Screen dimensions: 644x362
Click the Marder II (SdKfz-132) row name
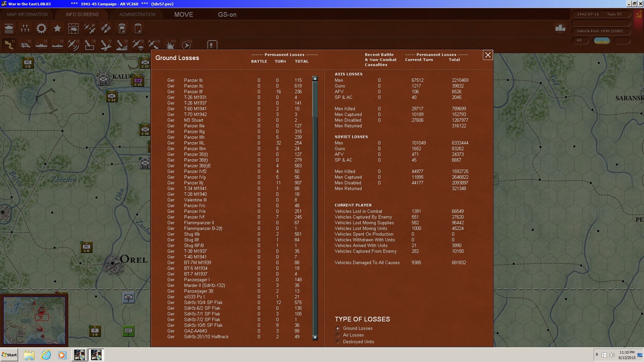pyautogui.click(x=205, y=286)
